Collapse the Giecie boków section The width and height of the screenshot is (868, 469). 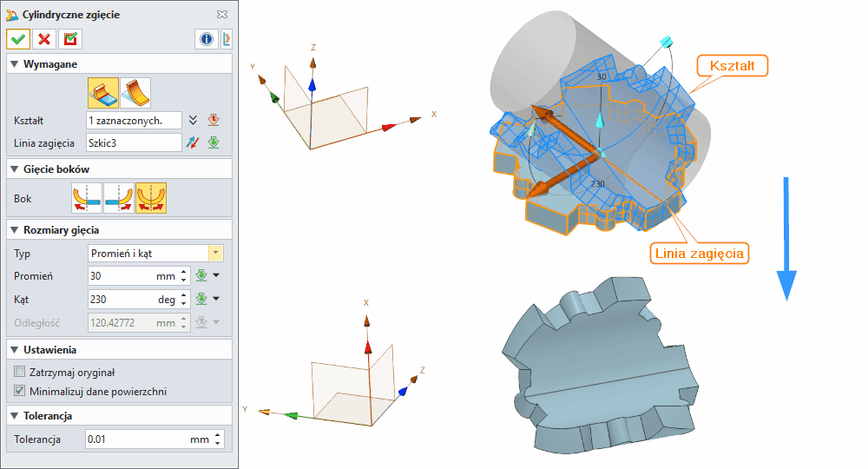click(15, 169)
